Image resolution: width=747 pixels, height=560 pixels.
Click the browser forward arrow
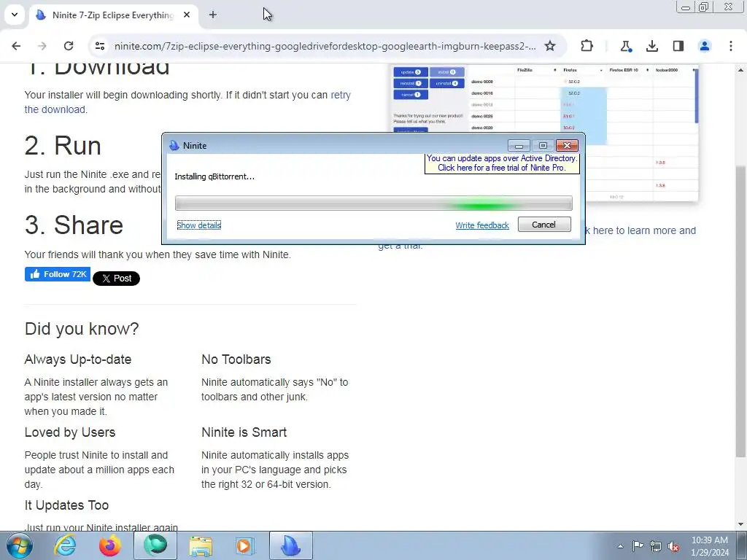tap(42, 46)
